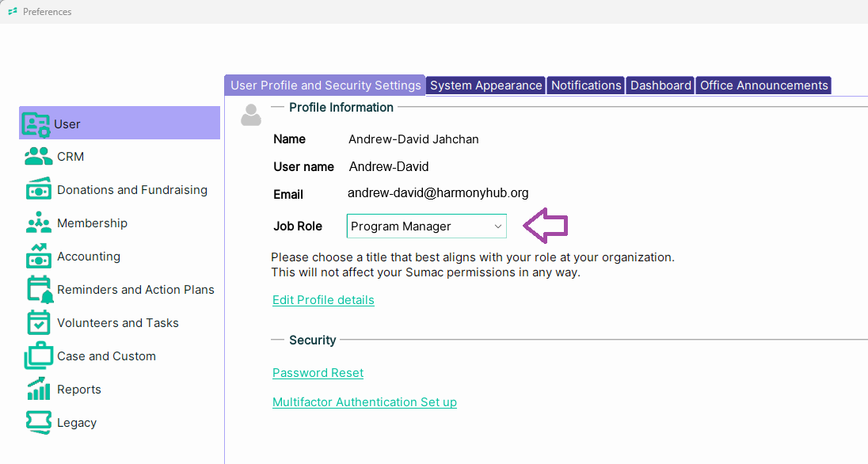Screen dimensions: 868x464
Task: Select the Legacy ticket icon
Action: (x=38, y=423)
